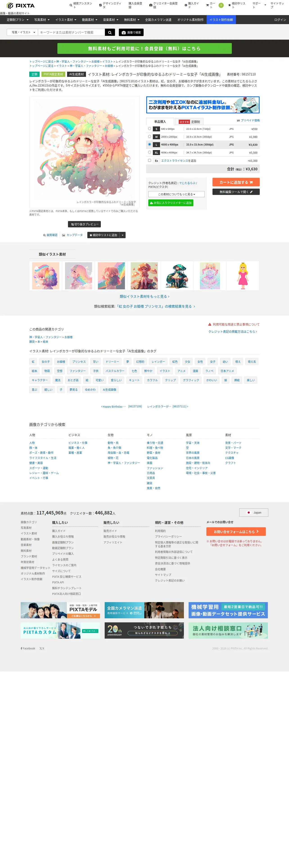Open カンプデータ comp data link

[72, 235]
